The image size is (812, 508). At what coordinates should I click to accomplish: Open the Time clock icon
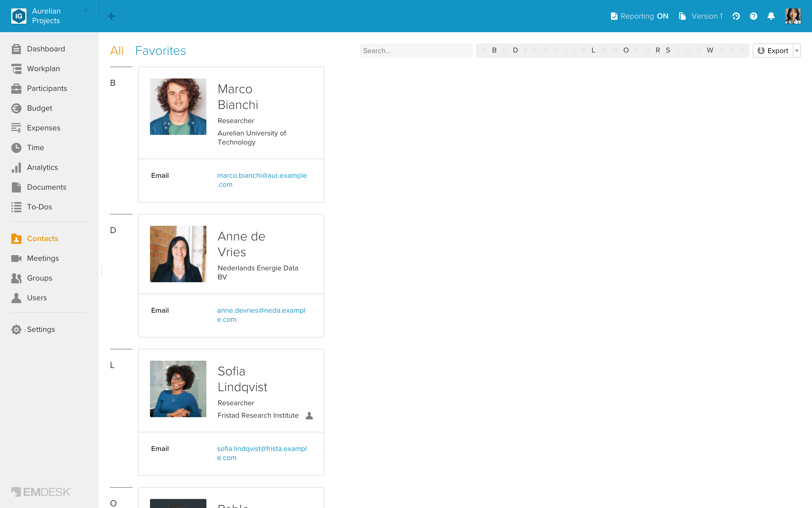(x=16, y=148)
